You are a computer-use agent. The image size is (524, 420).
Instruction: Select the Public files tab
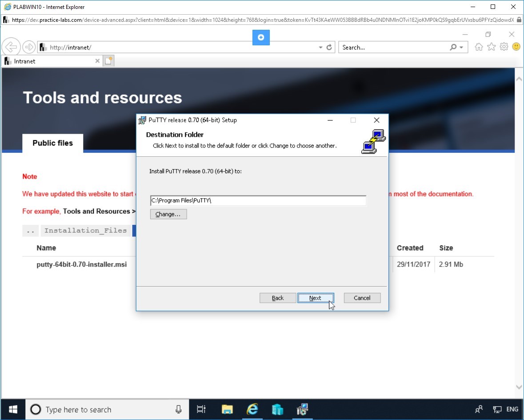coord(53,143)
